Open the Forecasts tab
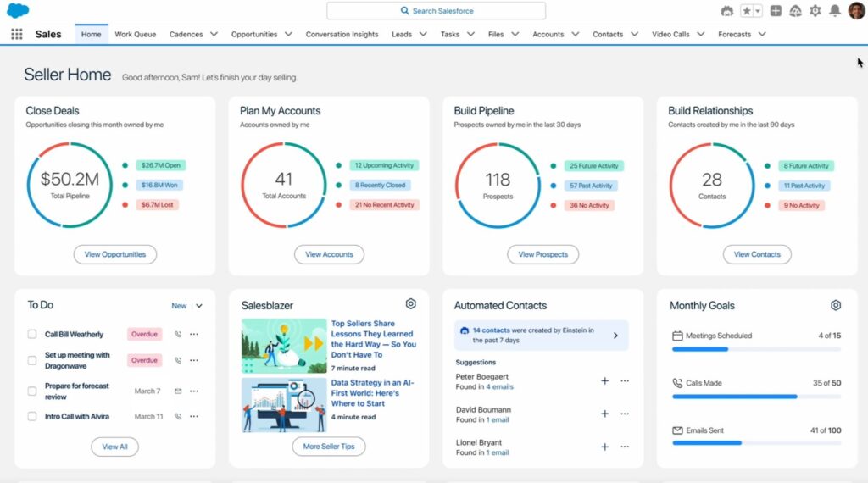868x483 pixels. (x=735, y=34)
